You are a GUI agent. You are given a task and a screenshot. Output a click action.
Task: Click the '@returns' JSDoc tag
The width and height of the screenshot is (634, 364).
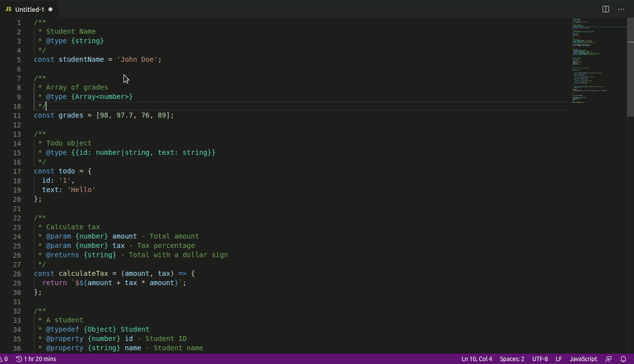63,255
